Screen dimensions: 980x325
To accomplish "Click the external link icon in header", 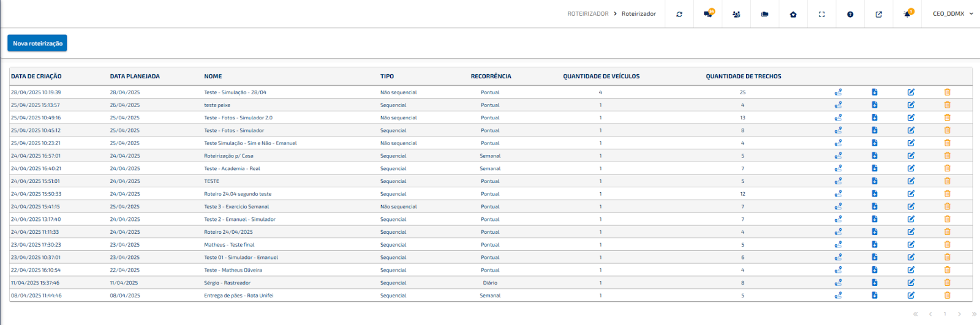I will click(x=879, y=14).
